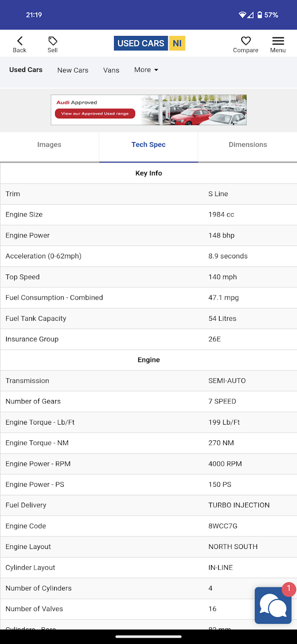Switch to the Images tab
This screenshot has width=297, height=644.
point(49,145)
